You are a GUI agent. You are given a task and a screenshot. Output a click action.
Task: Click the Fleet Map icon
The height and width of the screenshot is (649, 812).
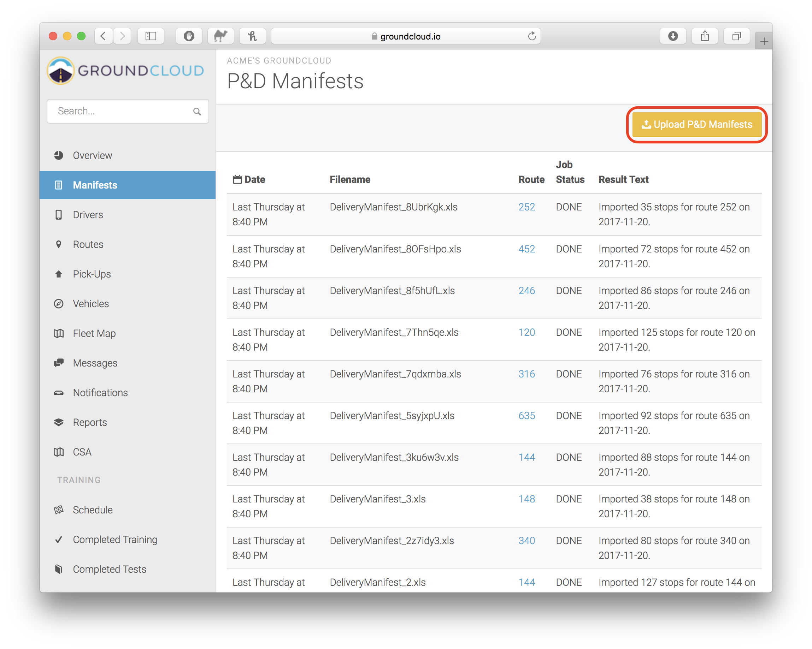58,334
